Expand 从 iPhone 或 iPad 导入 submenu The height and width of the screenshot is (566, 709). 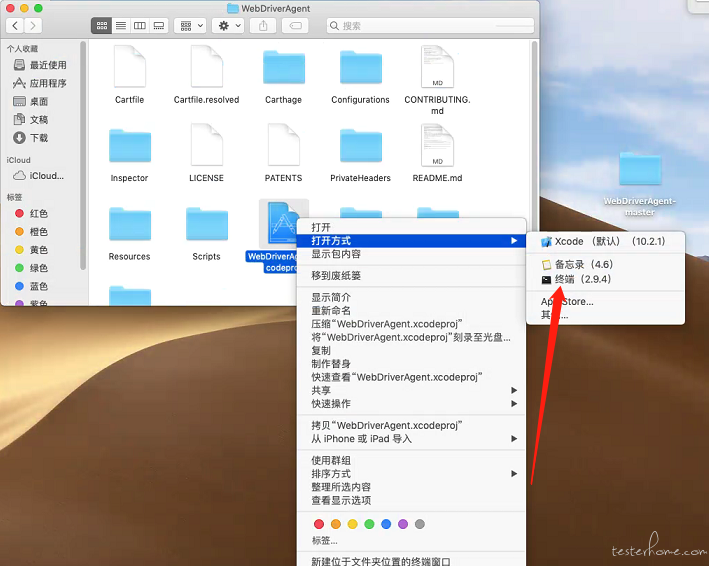click(x=411, y=439)
